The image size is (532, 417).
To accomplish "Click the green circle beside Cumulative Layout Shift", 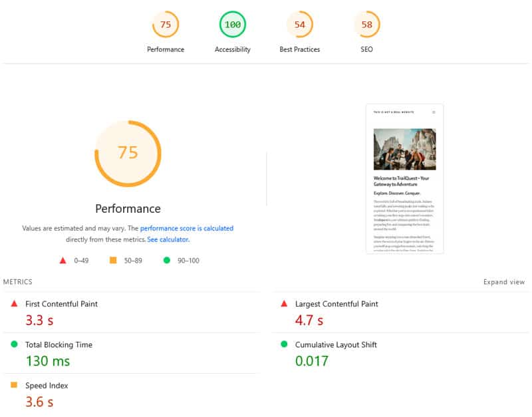I will pyautogui.click(x=285, y=345).
